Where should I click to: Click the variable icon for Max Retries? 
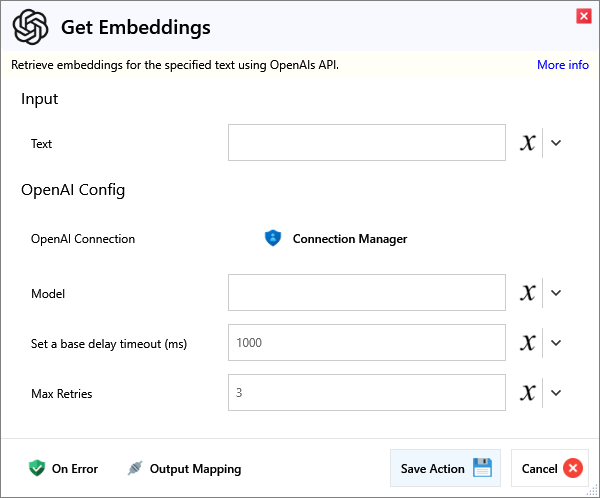click(x=528, y=393)
